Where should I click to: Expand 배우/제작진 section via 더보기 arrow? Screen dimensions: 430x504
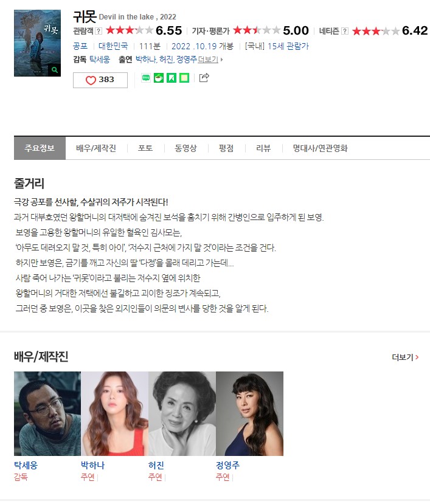pyautogui.click(x=405, y=357)
